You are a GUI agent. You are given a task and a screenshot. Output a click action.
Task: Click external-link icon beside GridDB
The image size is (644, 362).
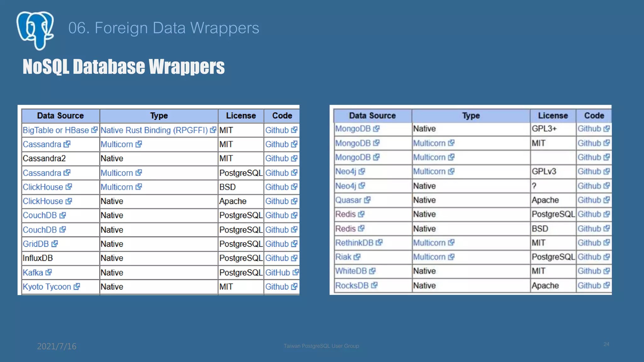point(55,244)
